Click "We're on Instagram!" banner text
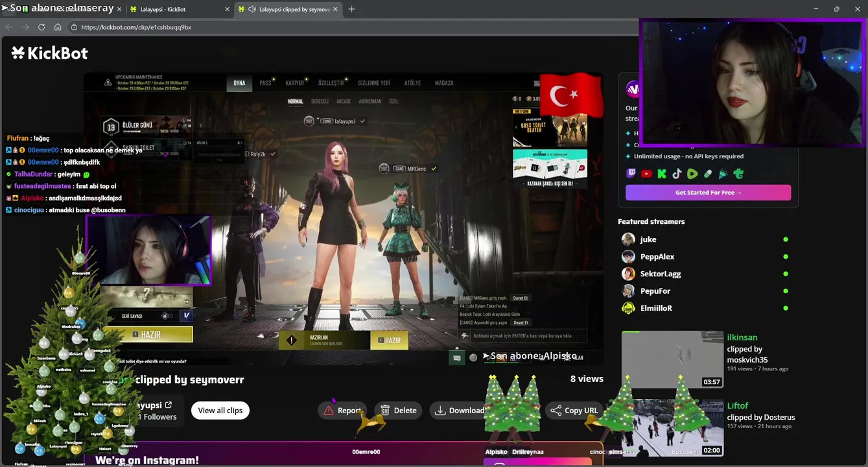Screen dimensions: 868x467 click(x=147, y=460)
